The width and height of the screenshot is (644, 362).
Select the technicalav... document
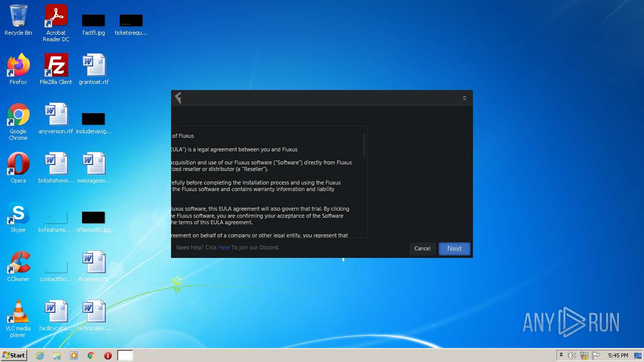94,315
